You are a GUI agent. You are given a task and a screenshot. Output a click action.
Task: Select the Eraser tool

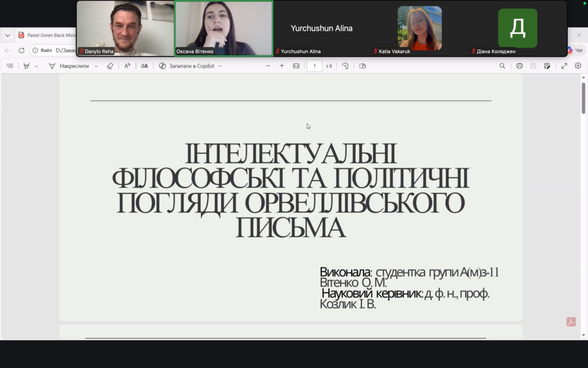(x=110, y=66)
